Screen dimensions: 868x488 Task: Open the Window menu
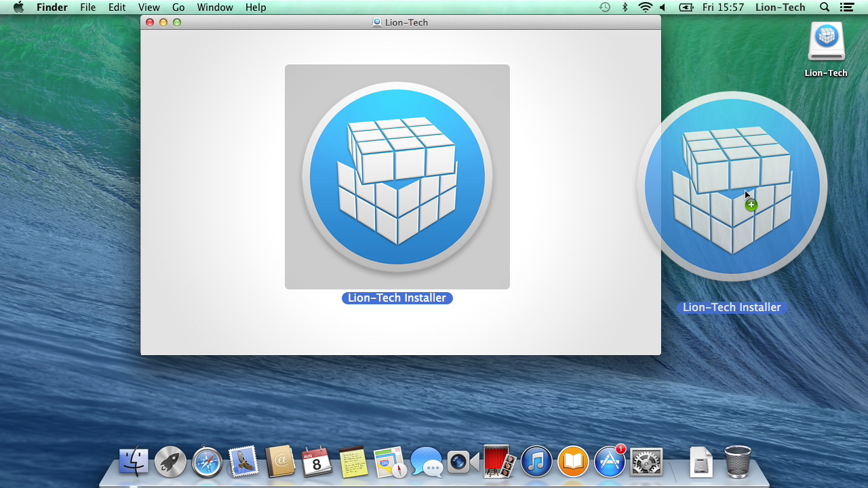(x=215, y=7)
